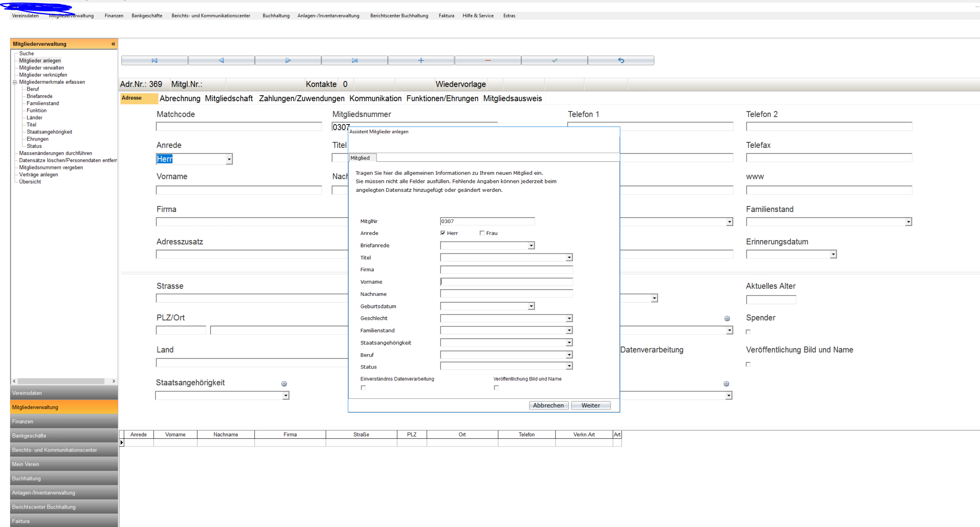980x527 pixels.
Task: Click gear icon next to Staatsangehörigkeit label
Action: 284,384
